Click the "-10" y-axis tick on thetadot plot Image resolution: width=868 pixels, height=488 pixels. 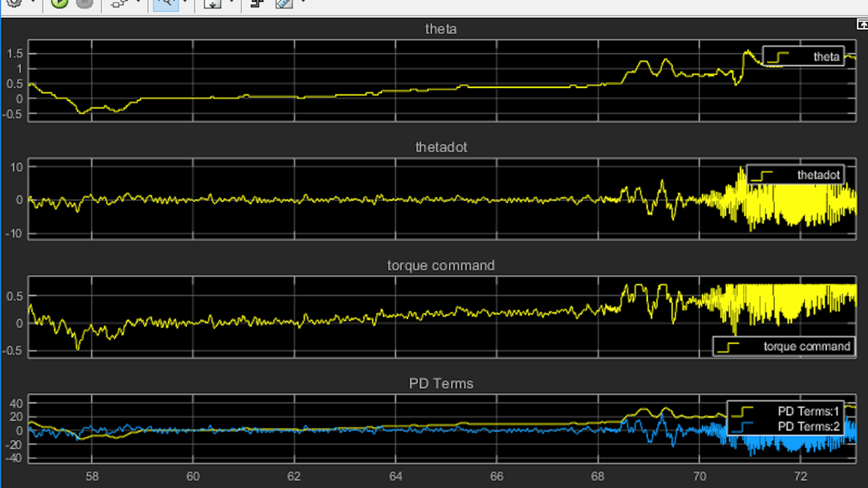pyautogui.click(x=14, y=234)
